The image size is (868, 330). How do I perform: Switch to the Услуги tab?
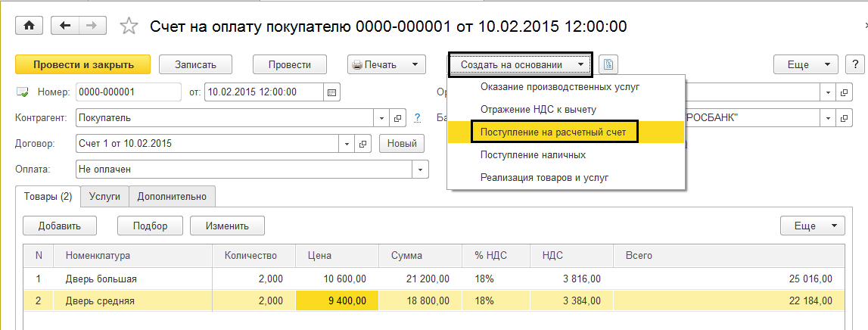tap(105, 196)
